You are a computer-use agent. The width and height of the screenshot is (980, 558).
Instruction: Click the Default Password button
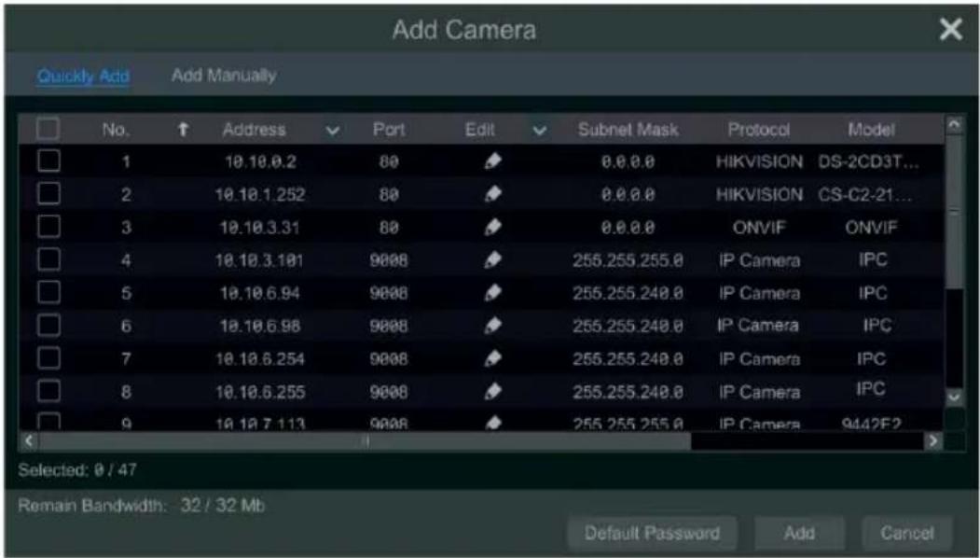tap(652, 534)
